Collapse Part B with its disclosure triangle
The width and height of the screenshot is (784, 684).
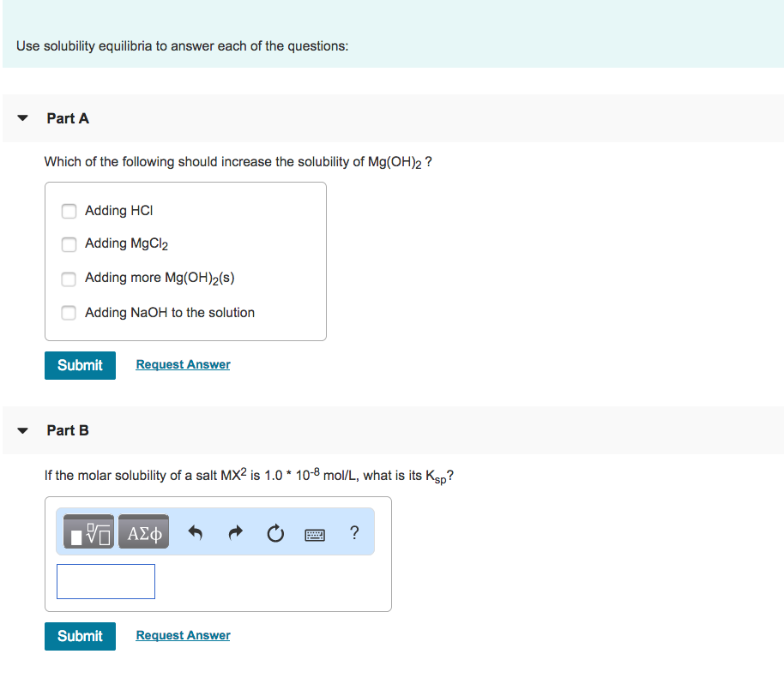pyautogui.click(x=21, y=430)
